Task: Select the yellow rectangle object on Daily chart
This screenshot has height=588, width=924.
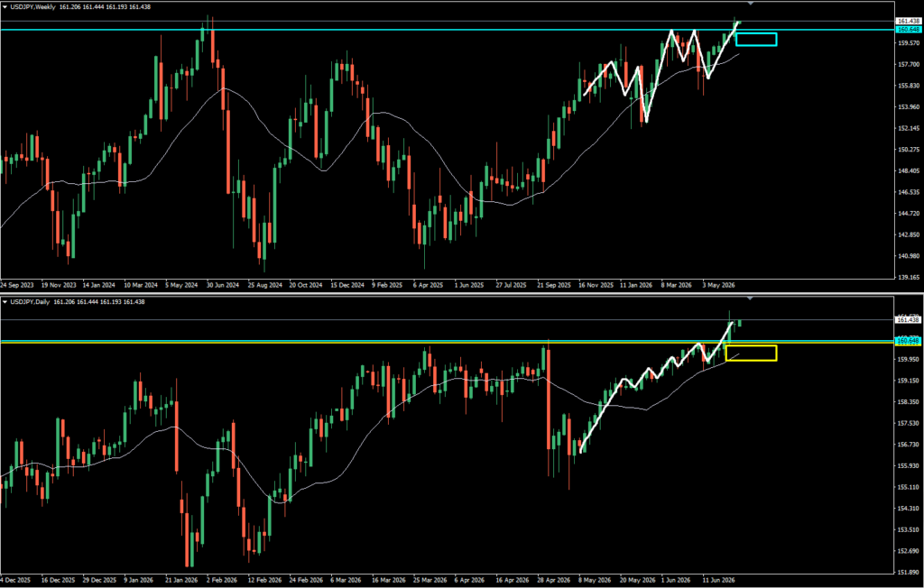Action: pos(752,353)
